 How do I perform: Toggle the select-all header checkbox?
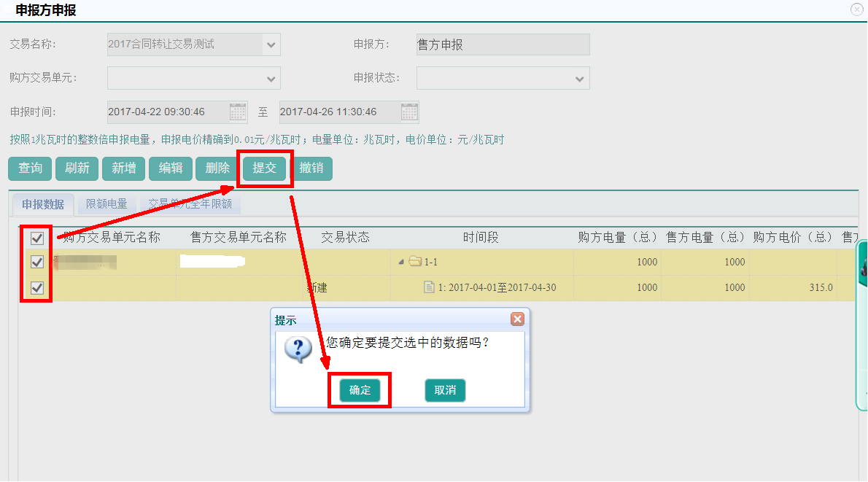coord(37,237)
